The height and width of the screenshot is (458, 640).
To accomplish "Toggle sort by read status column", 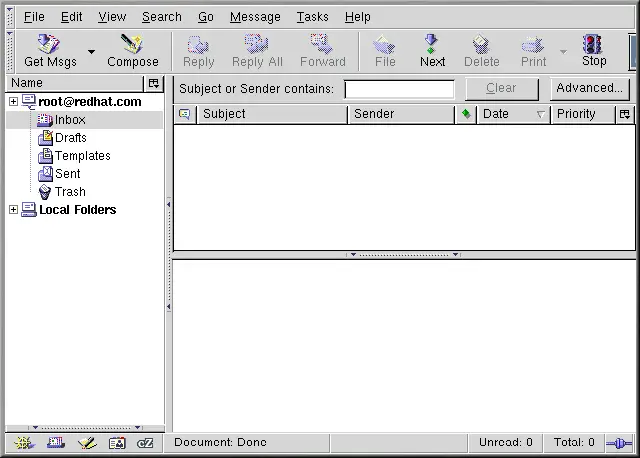I will [x=466, y=114].
